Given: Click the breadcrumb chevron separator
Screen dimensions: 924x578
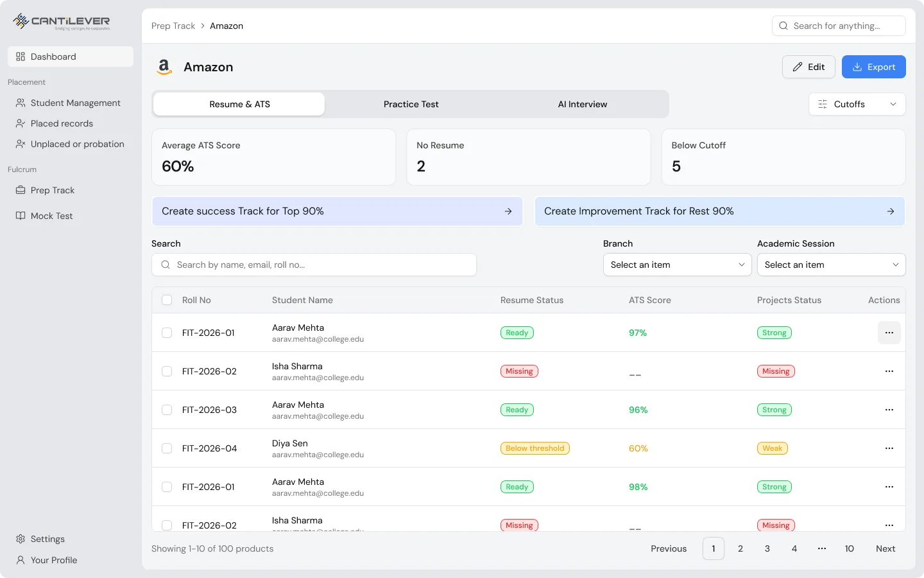Looking at the screenshot, I should [203, 26].
